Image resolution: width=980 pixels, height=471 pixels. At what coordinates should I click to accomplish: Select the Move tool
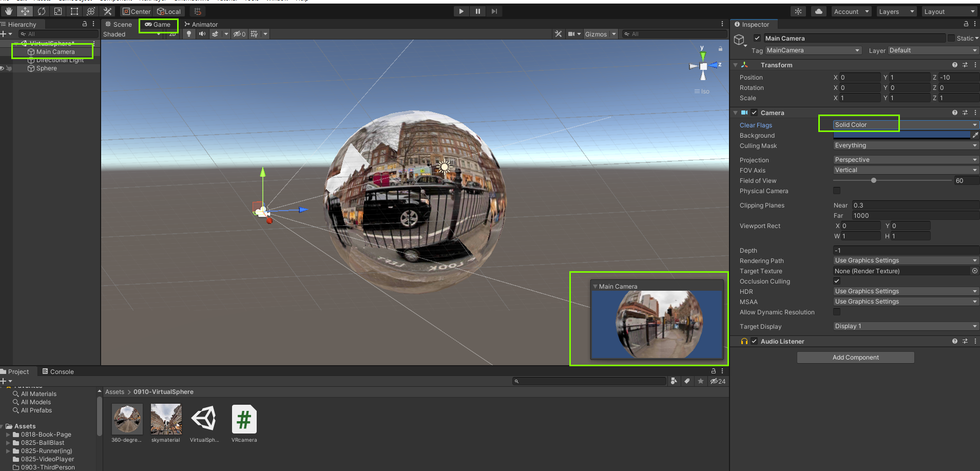click(25, 11)
